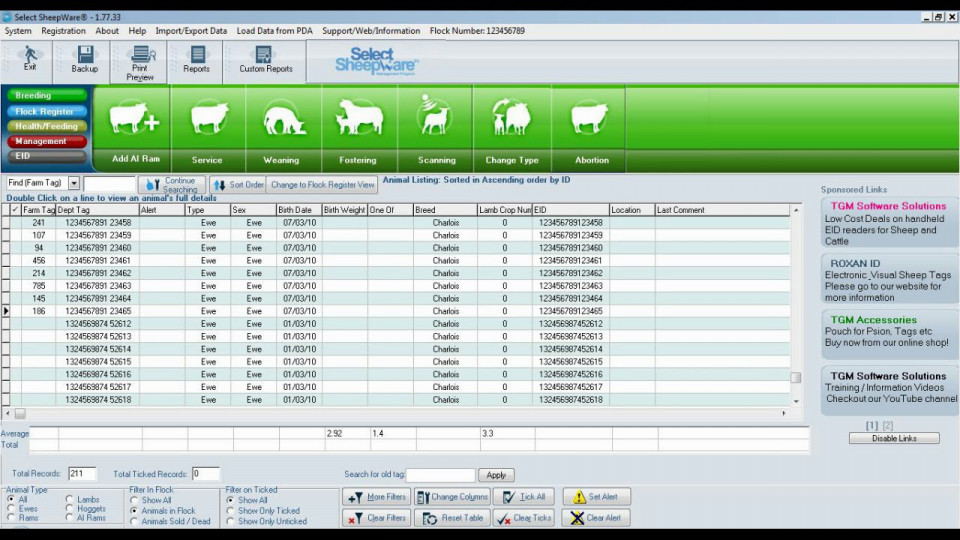
Task: Select the All animal type radio
Action: click(11, 500)
